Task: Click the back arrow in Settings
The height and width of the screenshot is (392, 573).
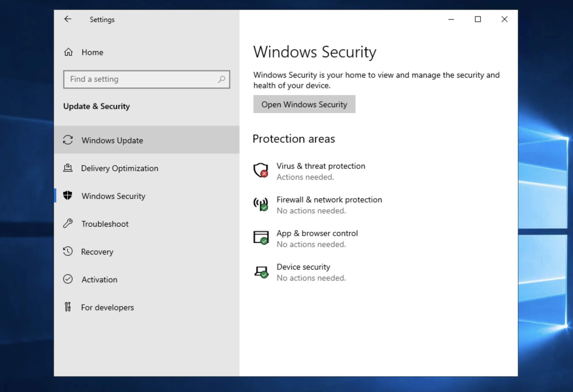Action: point(68,19)
